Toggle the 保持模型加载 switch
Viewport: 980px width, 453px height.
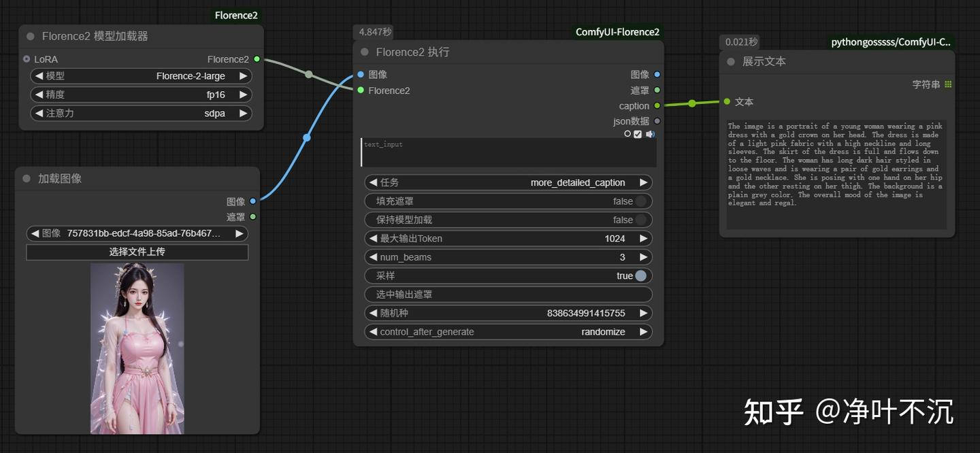640,220
